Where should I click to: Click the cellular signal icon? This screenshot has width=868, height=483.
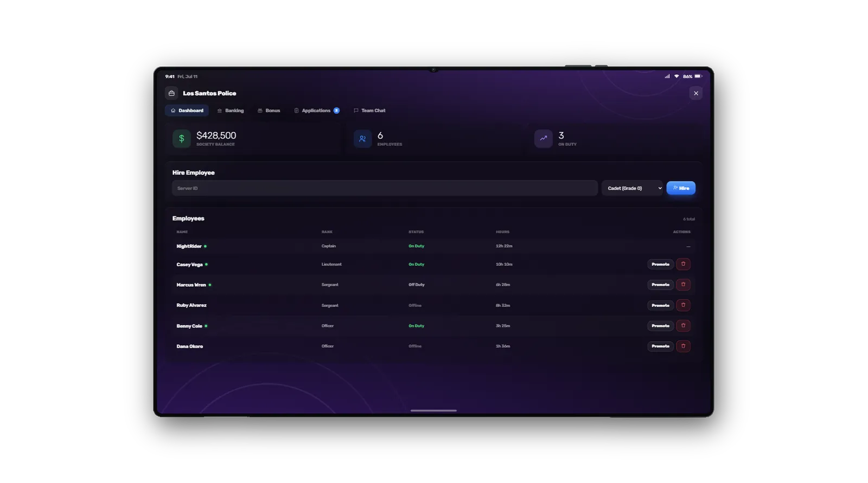click(x=667, y=76)
